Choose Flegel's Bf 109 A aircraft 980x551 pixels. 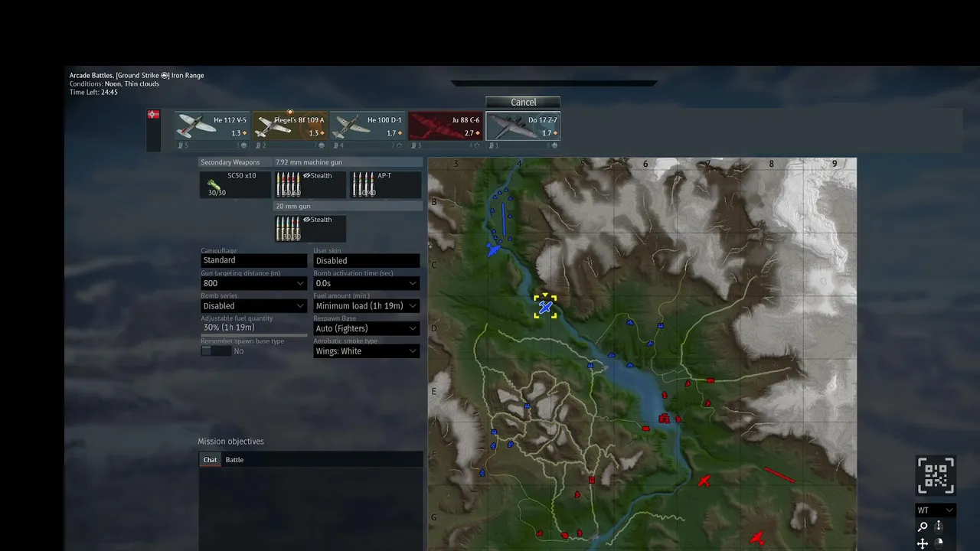click(x=290, y=126)
